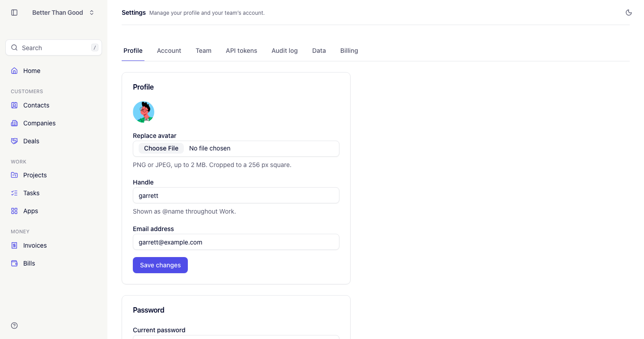Go to Bills link
644x339 pixels.
[x=54, y=263]
